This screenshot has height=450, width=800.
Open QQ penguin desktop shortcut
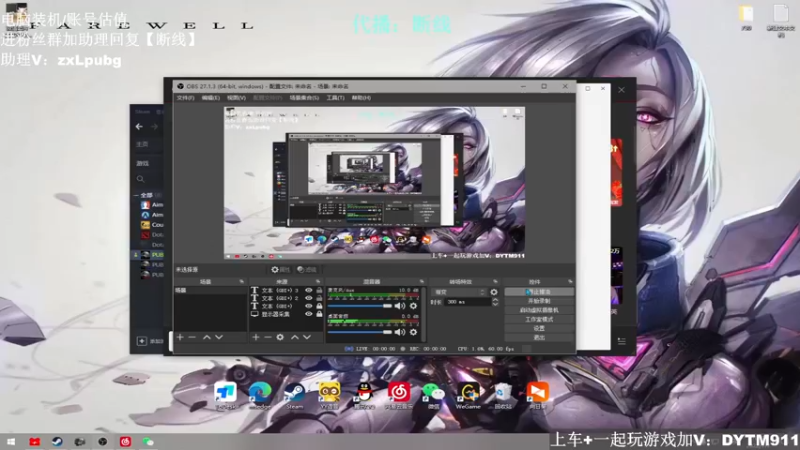pos(364,394)
